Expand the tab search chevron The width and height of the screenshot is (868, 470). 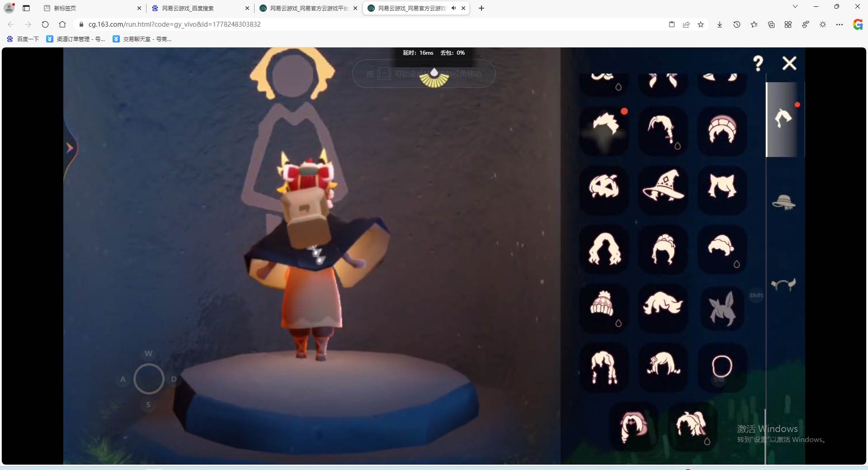click(795, 6)
